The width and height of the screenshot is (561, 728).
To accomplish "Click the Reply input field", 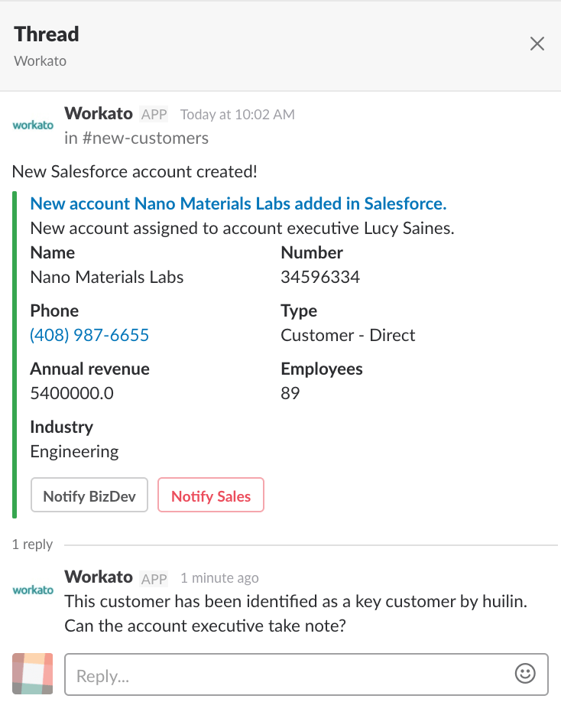I will [229, 674].
